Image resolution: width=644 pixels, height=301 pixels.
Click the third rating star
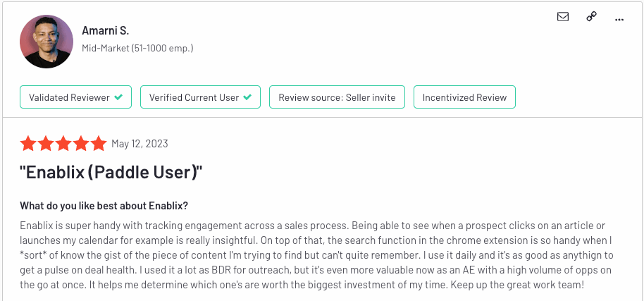point(63,144)
